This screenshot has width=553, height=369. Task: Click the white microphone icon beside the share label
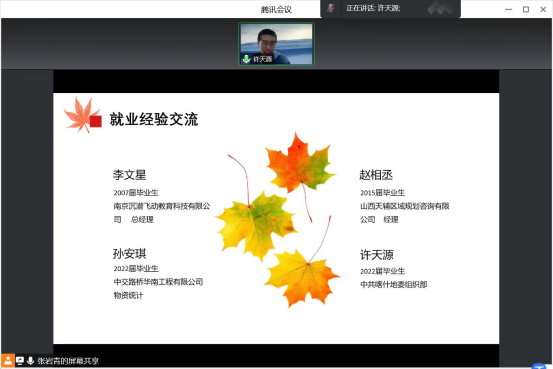pos(30,361)
